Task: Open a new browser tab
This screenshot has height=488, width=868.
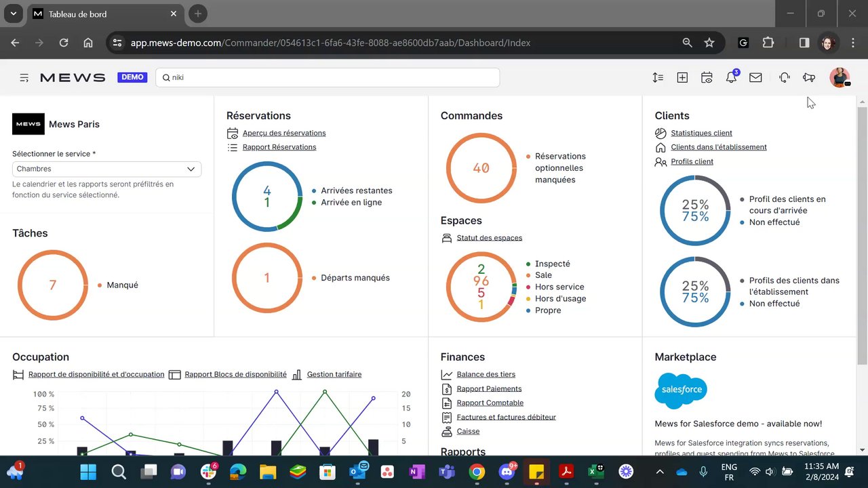Action: pos(197,14)
